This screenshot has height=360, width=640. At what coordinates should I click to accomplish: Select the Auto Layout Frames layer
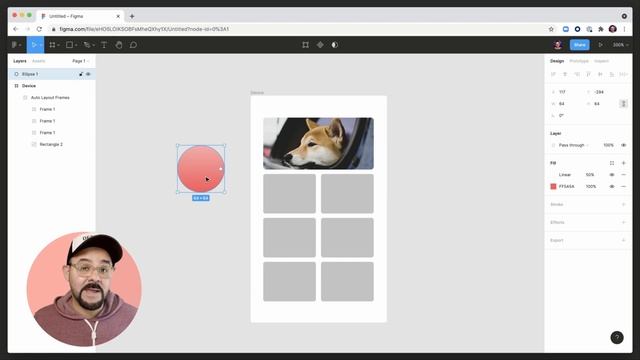click(x=52, y=98)
